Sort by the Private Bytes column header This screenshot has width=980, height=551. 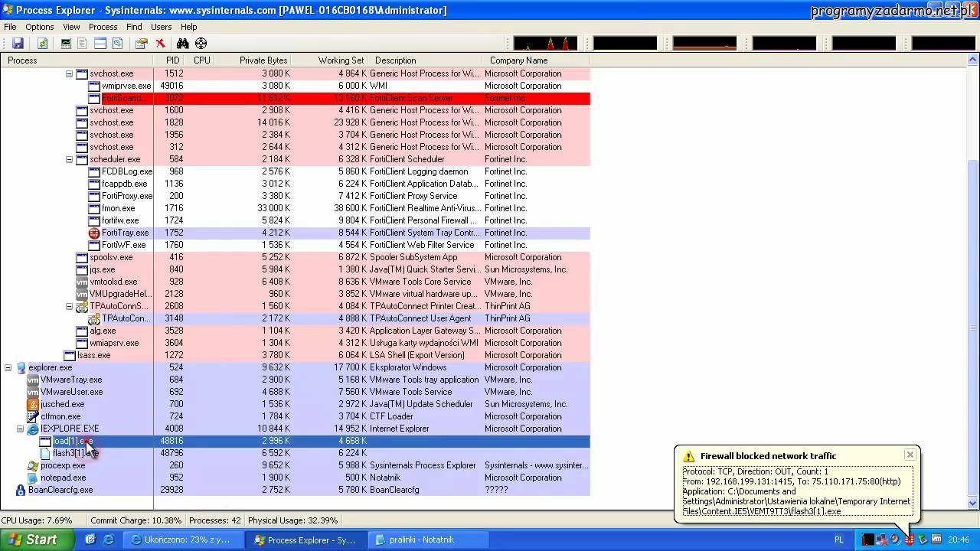253,60
